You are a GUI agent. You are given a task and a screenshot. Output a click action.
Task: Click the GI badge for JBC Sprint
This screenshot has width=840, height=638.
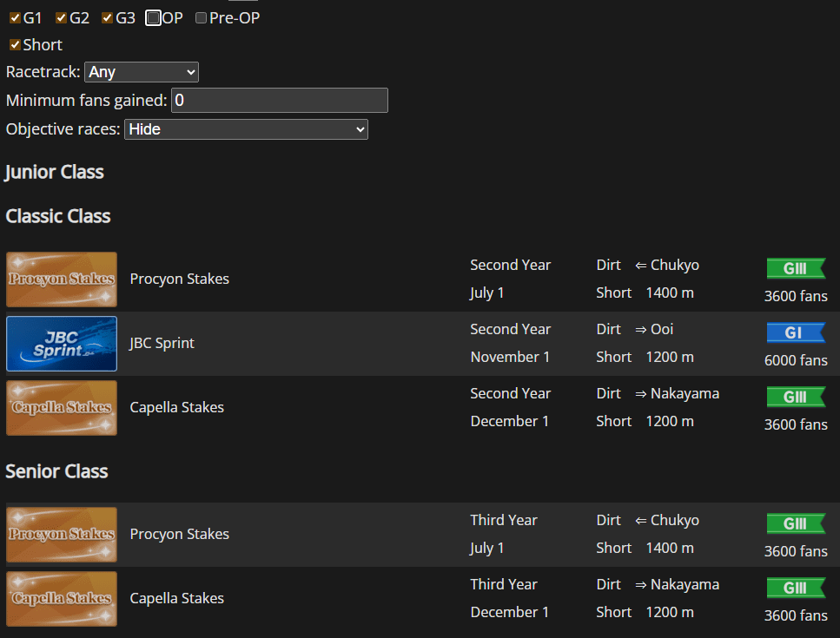click(x=796, y=333)
